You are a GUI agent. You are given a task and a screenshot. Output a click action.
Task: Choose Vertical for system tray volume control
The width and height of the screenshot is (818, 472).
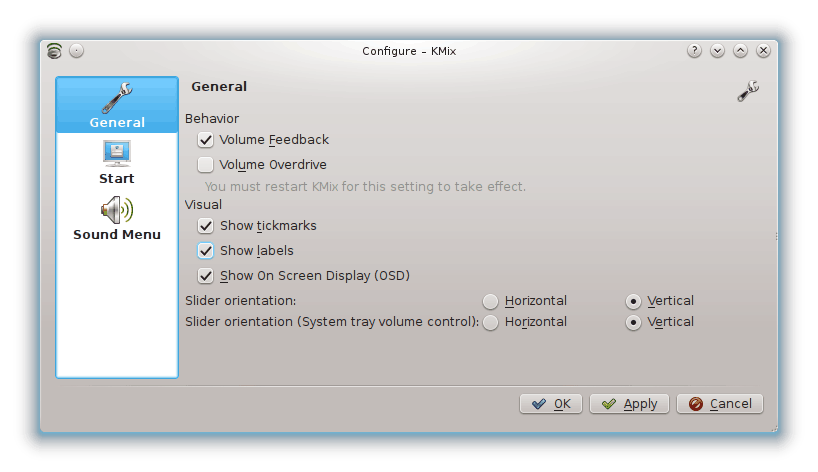[x=633, y=322]
